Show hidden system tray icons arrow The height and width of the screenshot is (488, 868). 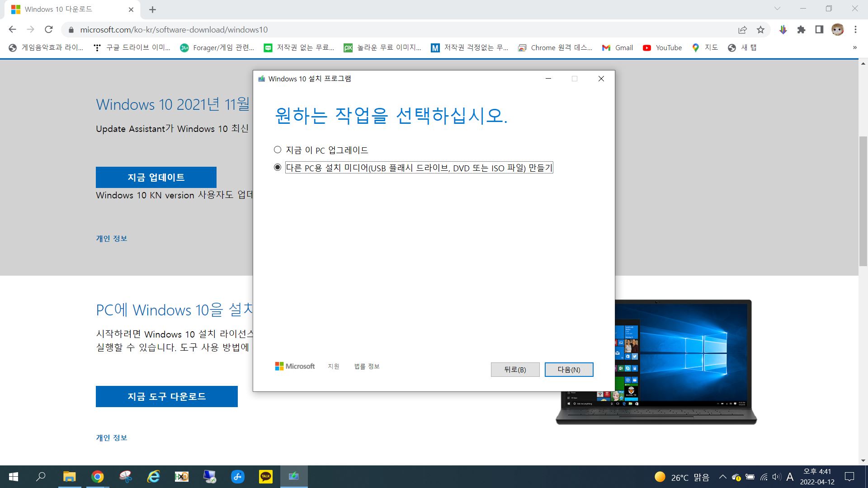(x=722, y=477)
